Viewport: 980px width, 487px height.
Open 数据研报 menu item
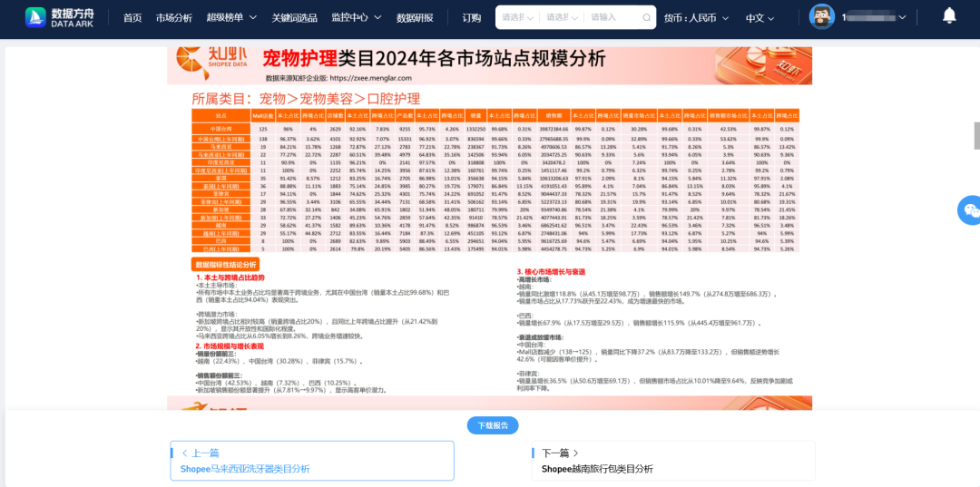coord(415,17)
